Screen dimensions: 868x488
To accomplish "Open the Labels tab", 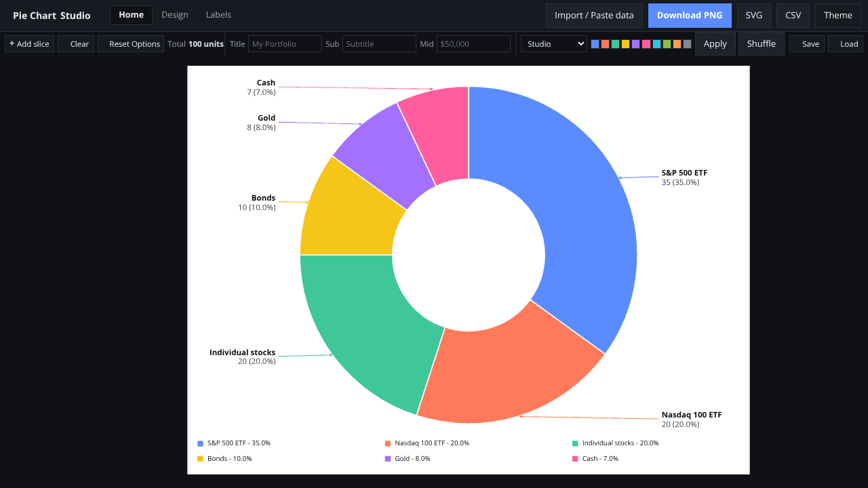I will [218, 15].
